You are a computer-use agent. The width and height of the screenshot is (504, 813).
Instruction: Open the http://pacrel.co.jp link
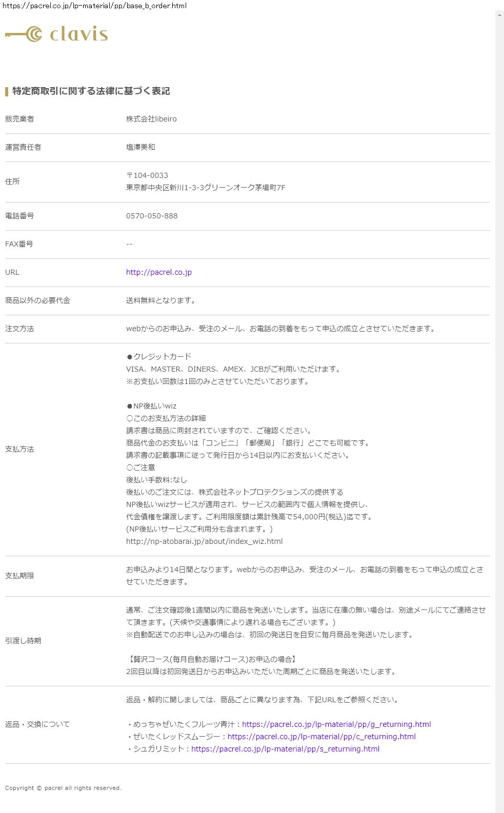point(159,272)
